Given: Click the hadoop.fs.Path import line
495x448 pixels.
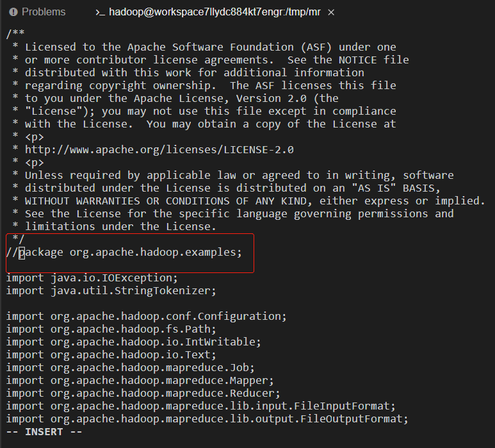Looking at the screenshot, I should [111, 329].
